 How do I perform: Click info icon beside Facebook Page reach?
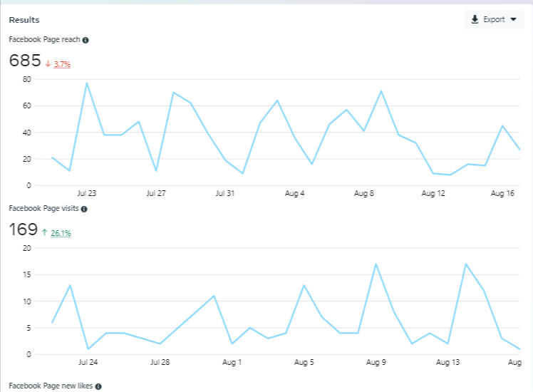point(86,40)
